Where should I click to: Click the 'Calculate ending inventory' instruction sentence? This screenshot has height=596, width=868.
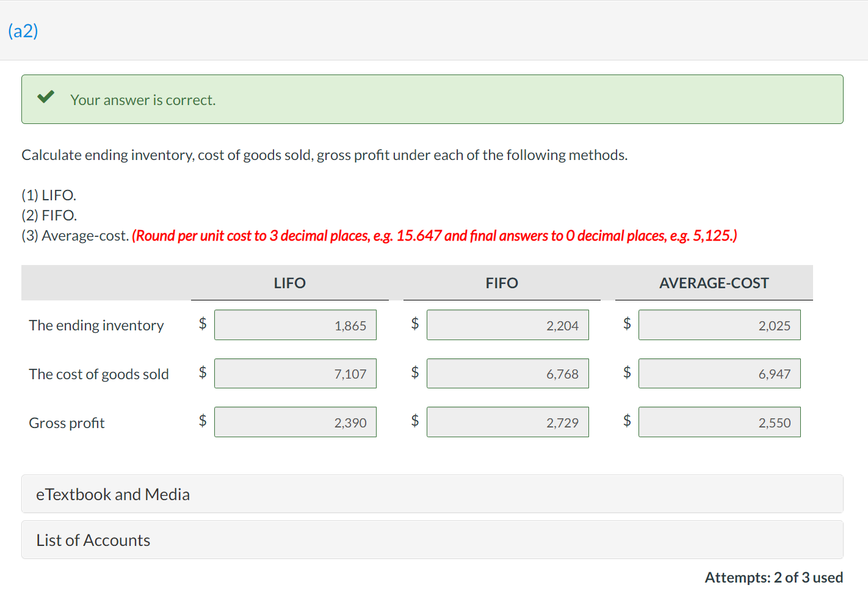pos(325,155)
